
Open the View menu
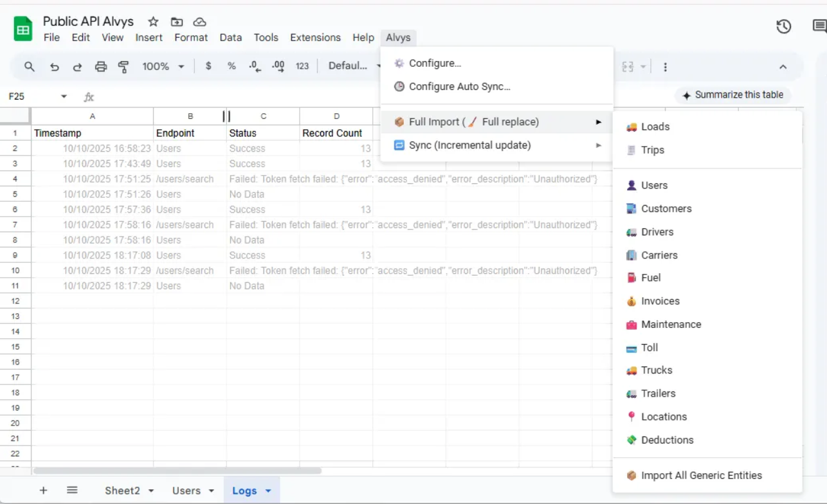pos(113,37)
